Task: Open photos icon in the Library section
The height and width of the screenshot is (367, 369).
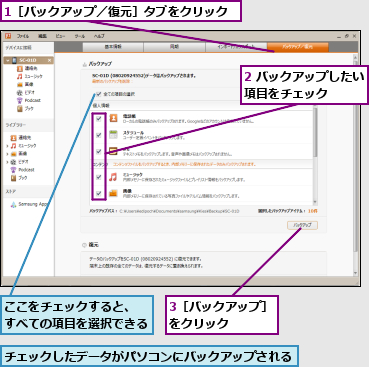Action: tap(13, 154)
